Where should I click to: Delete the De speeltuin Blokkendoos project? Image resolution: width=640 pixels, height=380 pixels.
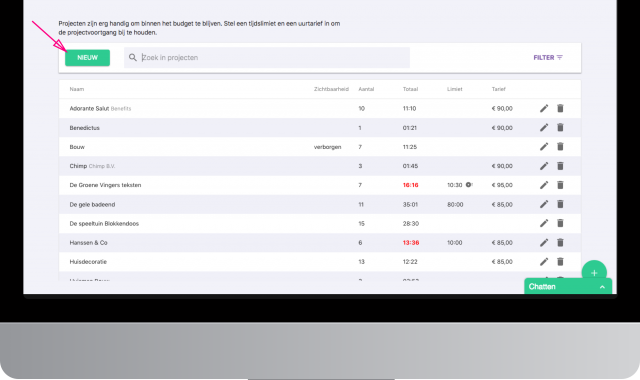560,223
